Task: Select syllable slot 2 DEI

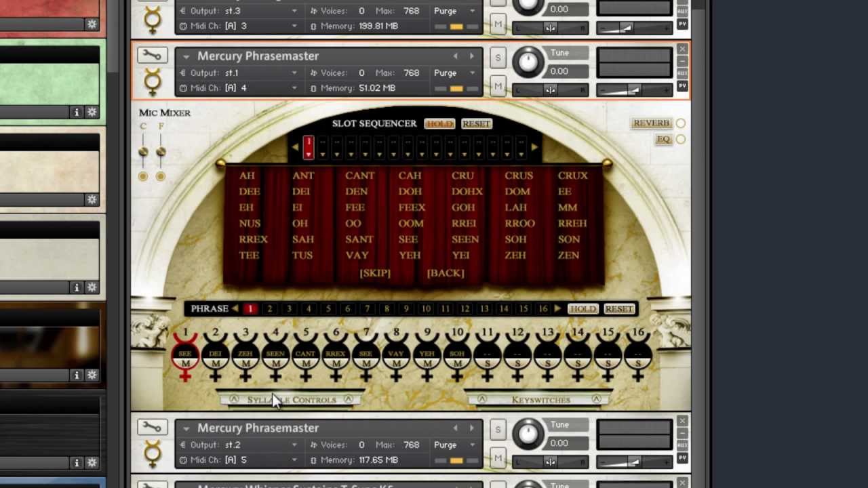Action: click(216, 354)
